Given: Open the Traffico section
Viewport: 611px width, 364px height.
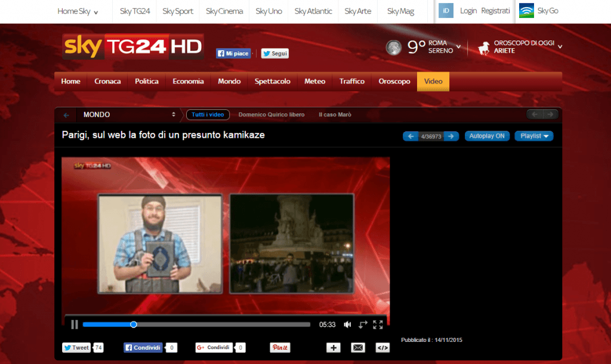Looking at the screenshot, I should [x=352, y=81].
